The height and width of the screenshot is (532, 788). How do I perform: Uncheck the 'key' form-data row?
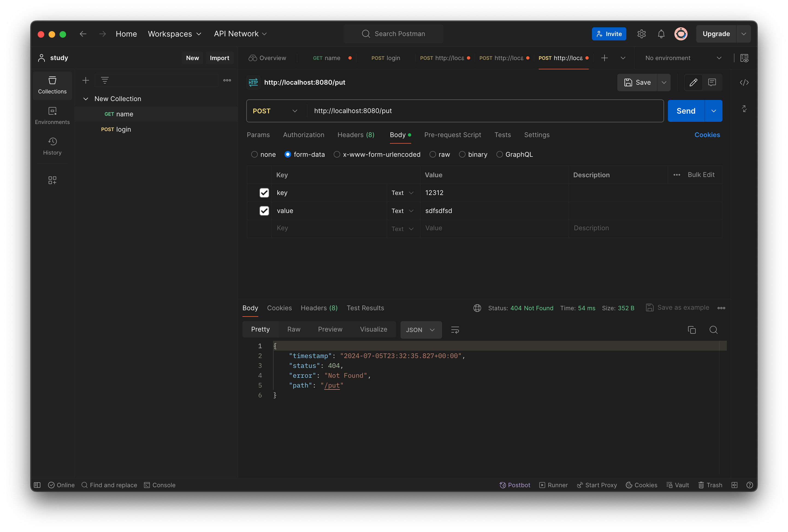(x=264, y=193)
